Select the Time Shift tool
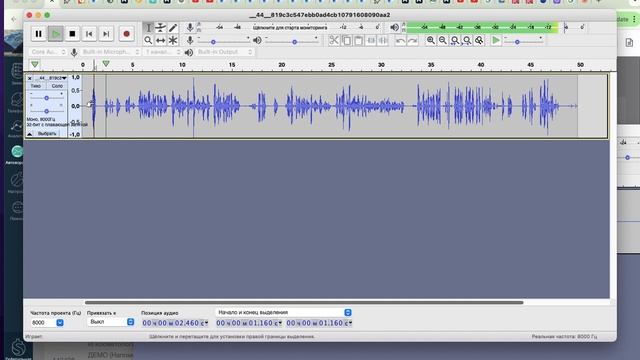The height and width of the screenshot is (360, 640). tap(161, 40)
